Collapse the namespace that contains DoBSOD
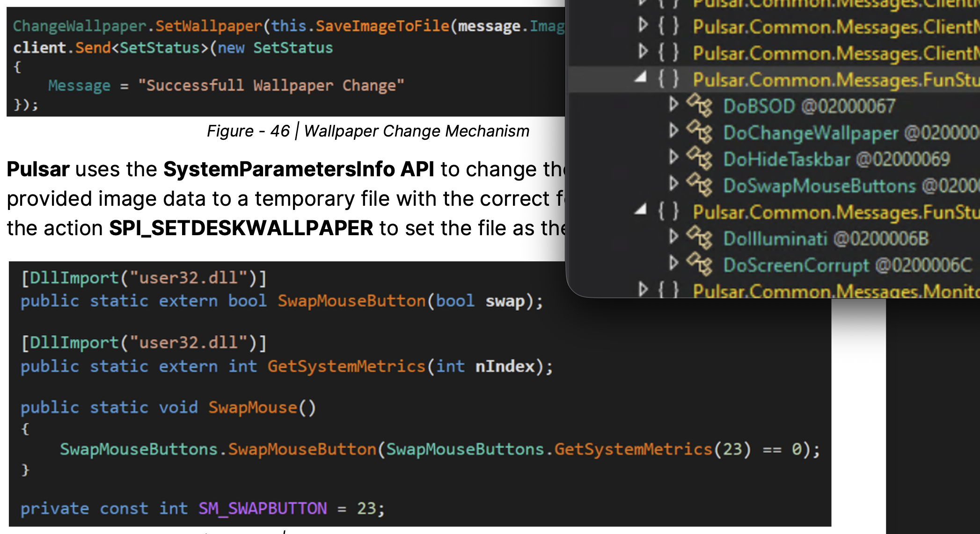 point(641,77)
